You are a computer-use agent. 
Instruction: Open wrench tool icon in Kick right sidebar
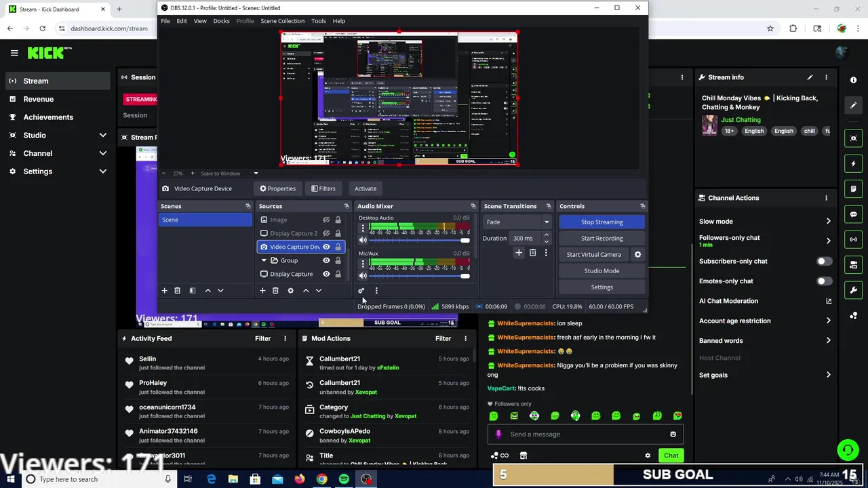pos(853,290)
